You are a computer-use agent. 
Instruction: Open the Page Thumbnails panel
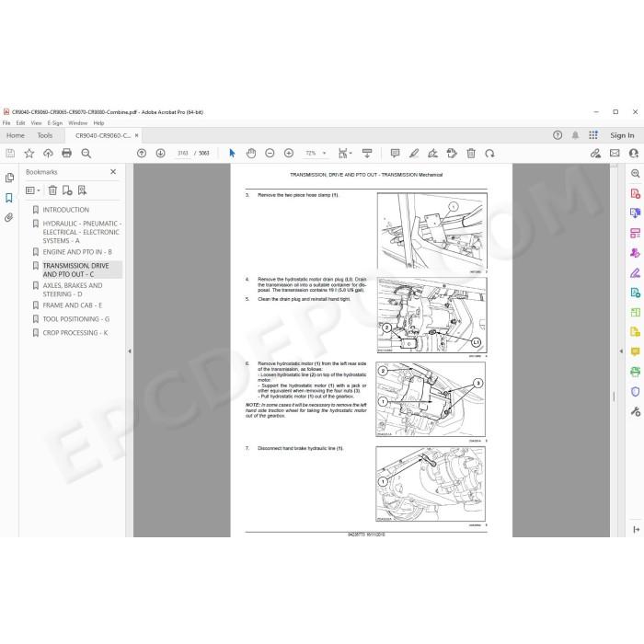(9, 178)
